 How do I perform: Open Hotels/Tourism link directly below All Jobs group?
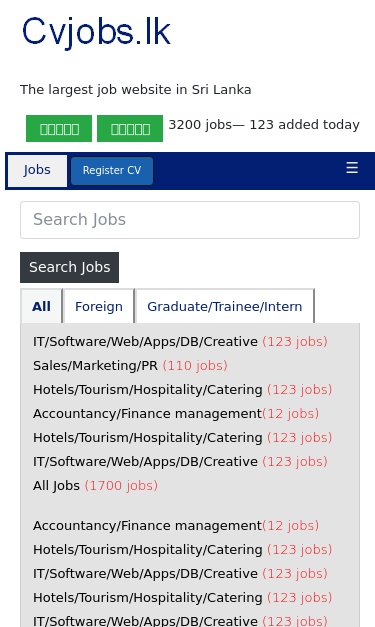coord(183,549)
